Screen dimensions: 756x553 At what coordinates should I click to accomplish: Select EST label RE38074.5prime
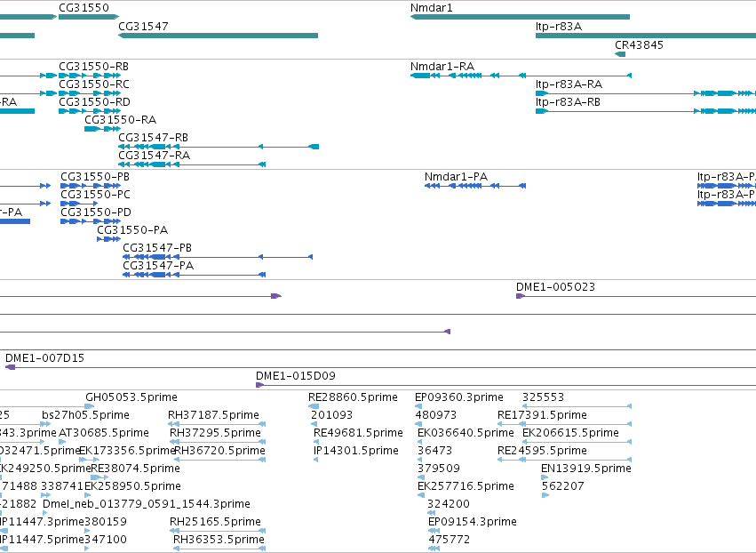tap(136, 469)
